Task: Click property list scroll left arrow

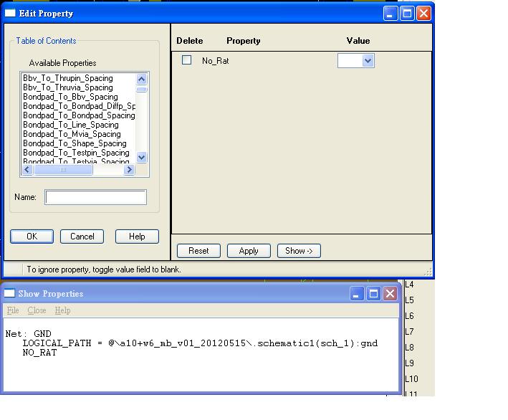Action: click(27, 169)
